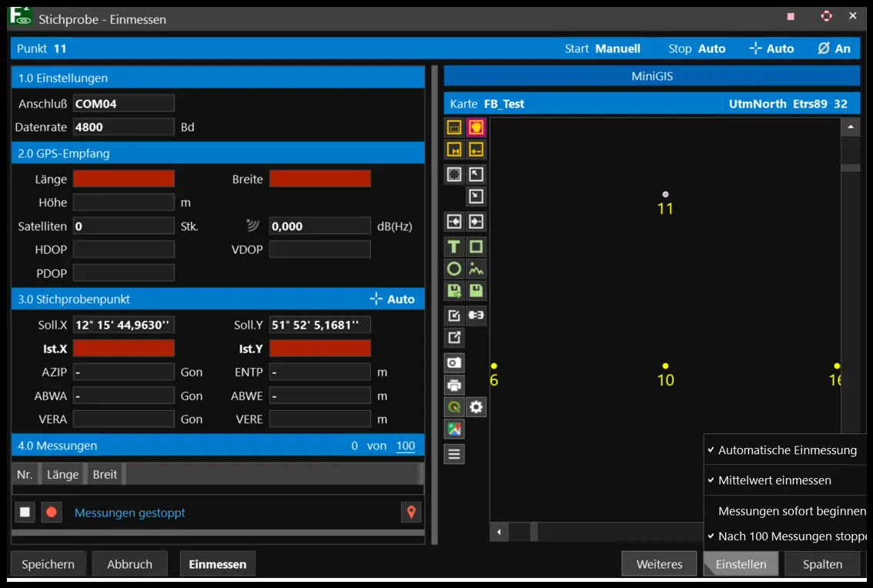The image size is (873, 588).
Task: Click the red record measurement button
Action: pos(52,513)
